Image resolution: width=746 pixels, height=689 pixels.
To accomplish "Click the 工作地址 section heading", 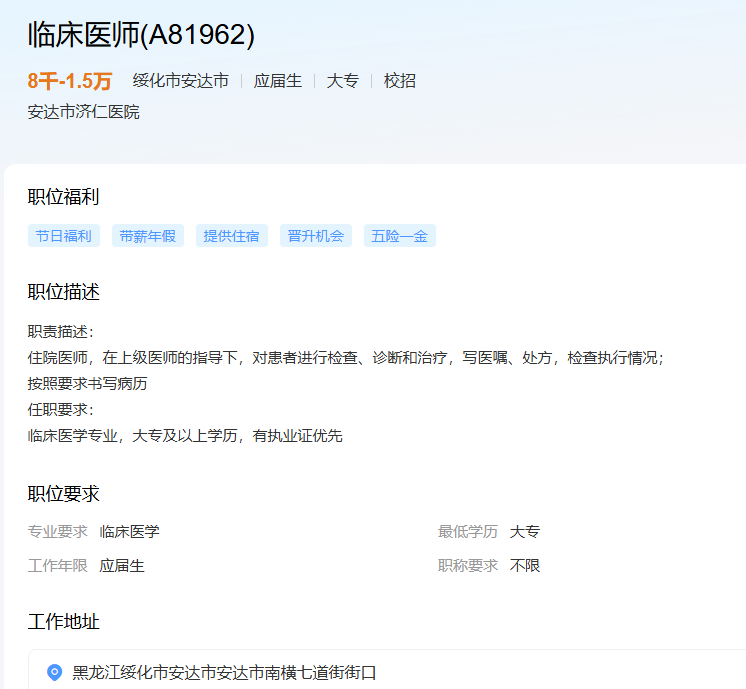I will click(64, 622).
